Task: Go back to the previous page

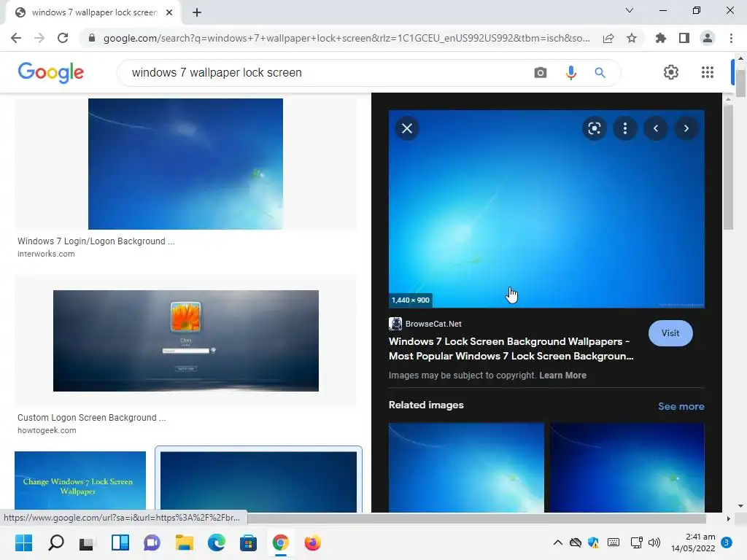Action: 16,38
